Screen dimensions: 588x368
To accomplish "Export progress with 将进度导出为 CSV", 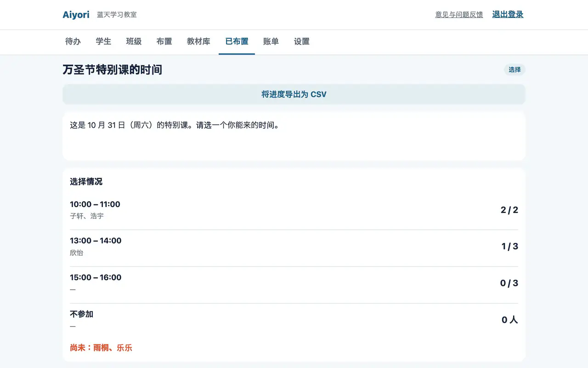I will pos(294,94).
